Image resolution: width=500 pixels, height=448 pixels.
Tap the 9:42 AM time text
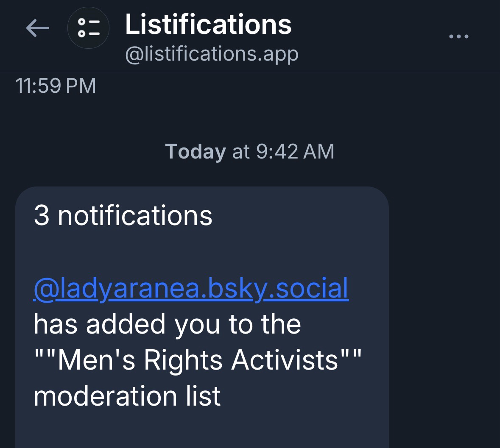pos(295,151)
